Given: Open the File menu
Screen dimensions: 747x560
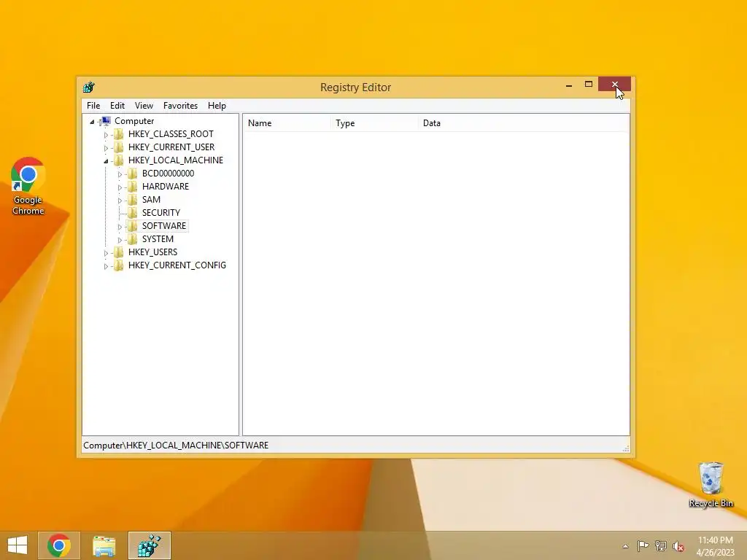Looking at the screenshot, I should coord(93,106).
